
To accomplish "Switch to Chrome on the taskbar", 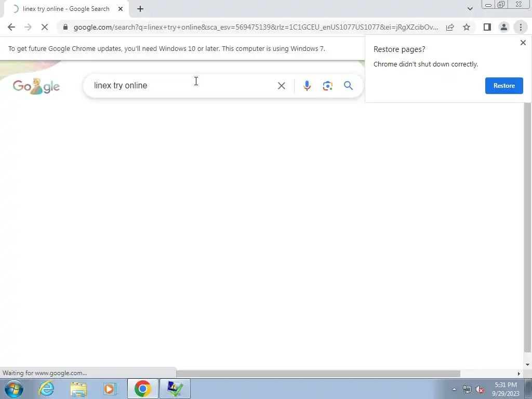I will point(142,389).
